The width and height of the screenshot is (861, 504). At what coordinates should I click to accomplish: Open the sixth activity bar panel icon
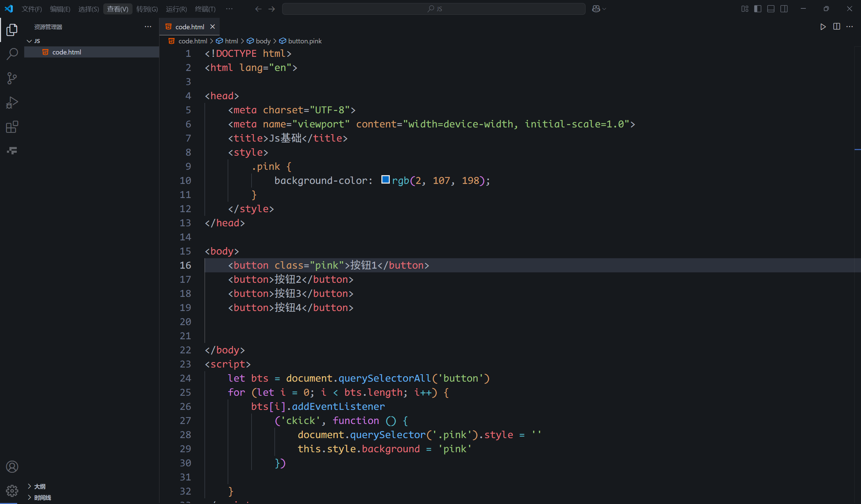pyautogui.click(x=12, y=151)
